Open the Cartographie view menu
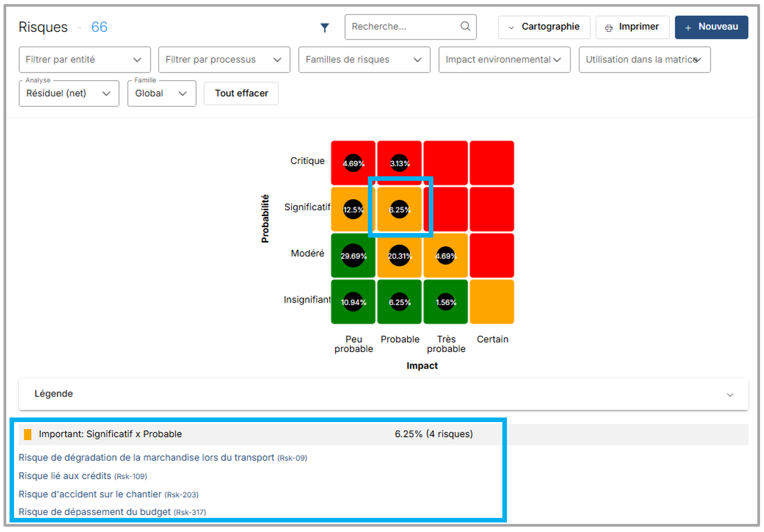The height and width of the screenshot is (532, 764). pos(544,27)
